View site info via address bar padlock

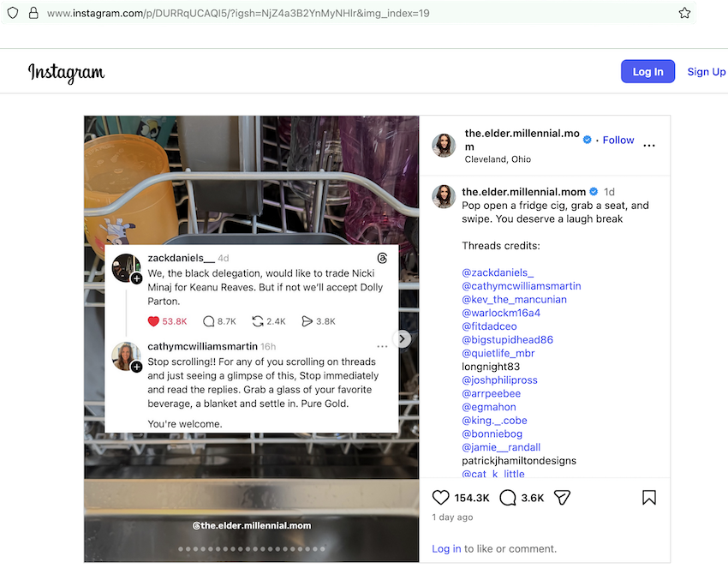(33, 14)
